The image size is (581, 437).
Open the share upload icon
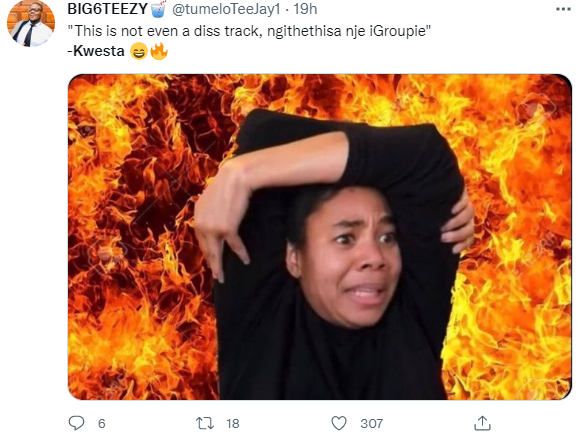coord(482,423)
